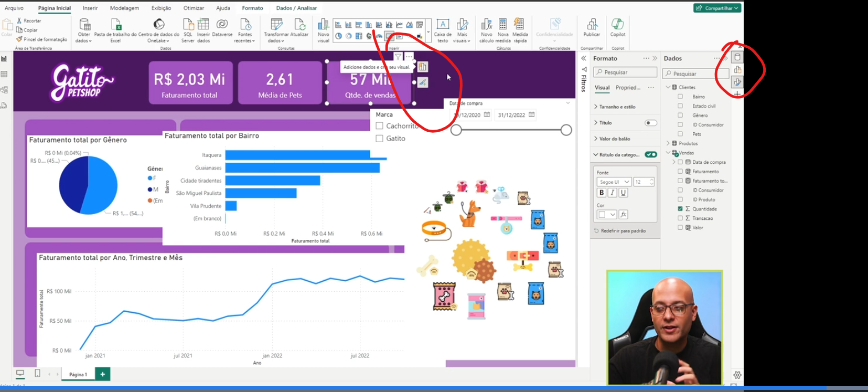Click the filter icon above selected card

click(x=398, y=56)
